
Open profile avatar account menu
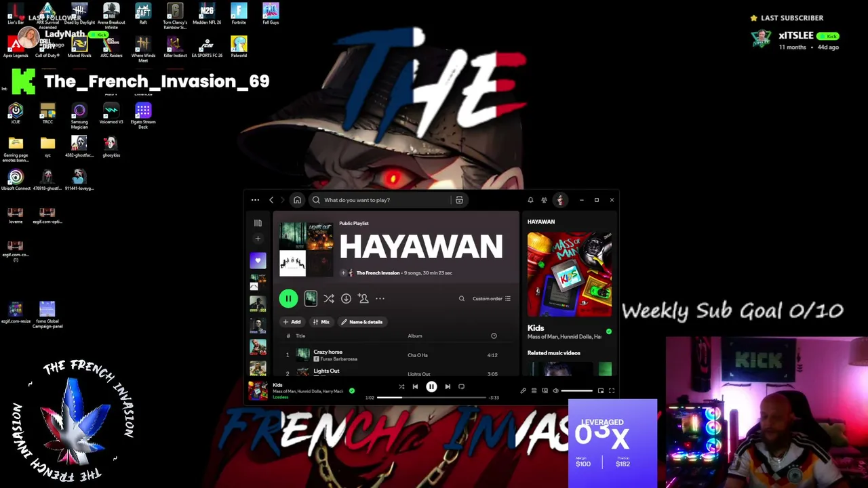pyautogui.click(x=560, y=200)
